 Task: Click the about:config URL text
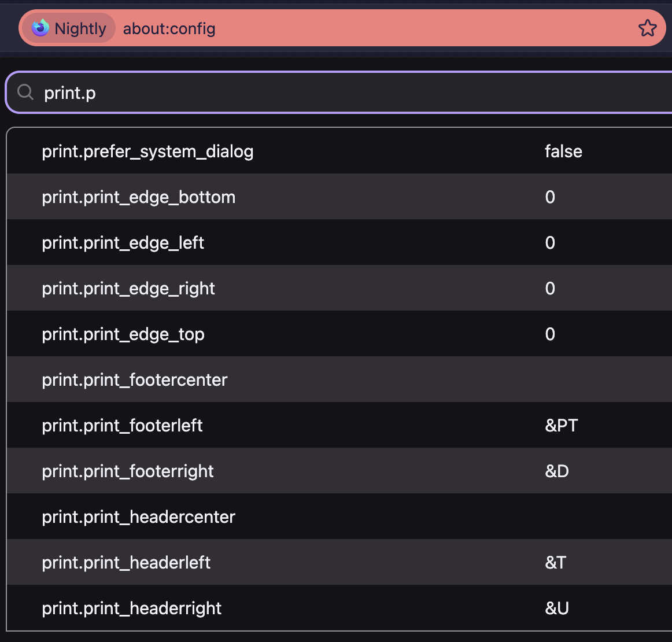169,29
